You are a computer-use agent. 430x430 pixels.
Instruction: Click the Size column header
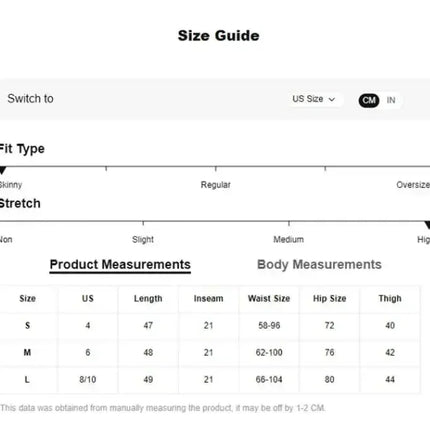27,299
